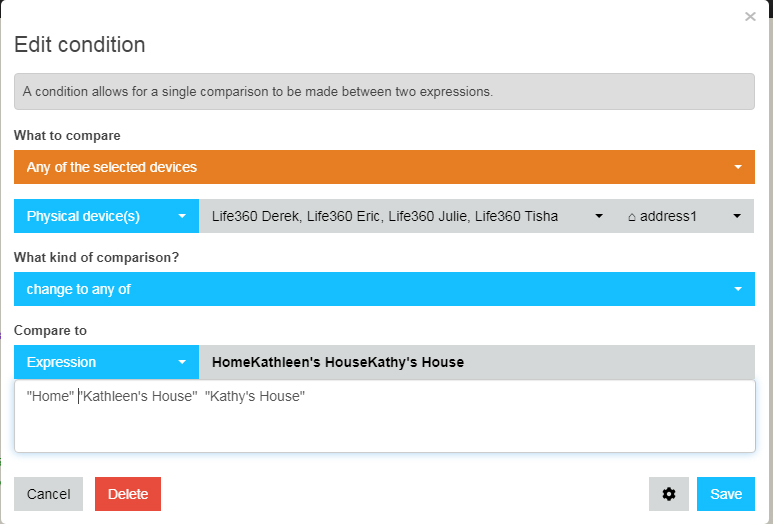Click the "Compare to" label

[x=50, y=330]
